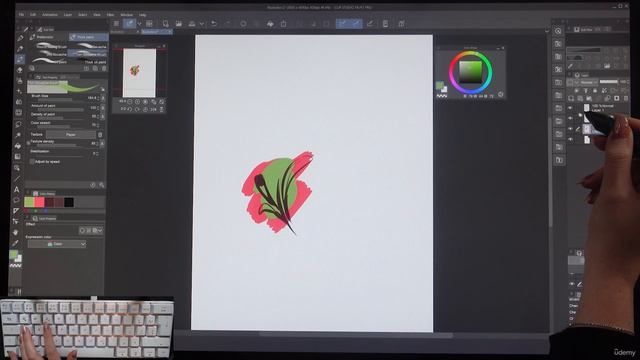Toggle the first highlighted snap icon in command bar
The height and width of the screenshot is (360, 640).
[342, 24]
